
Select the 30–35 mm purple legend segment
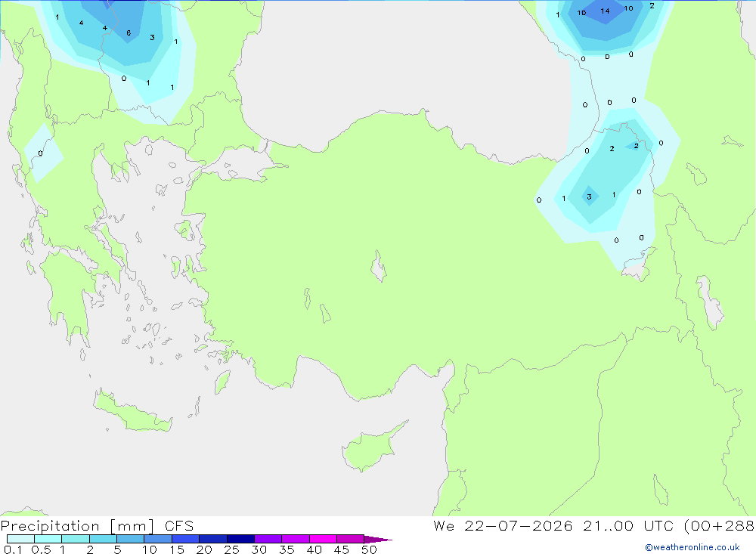[268, 539]
